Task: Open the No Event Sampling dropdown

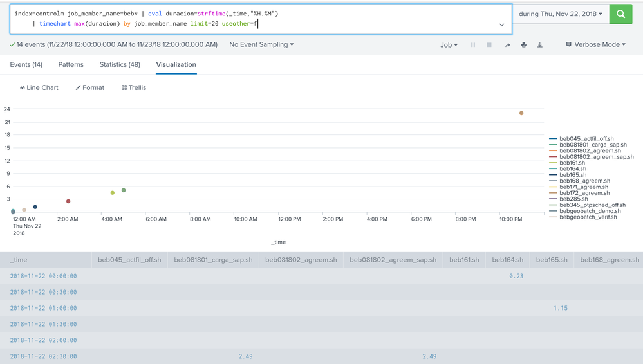Action: click(261, 45)
